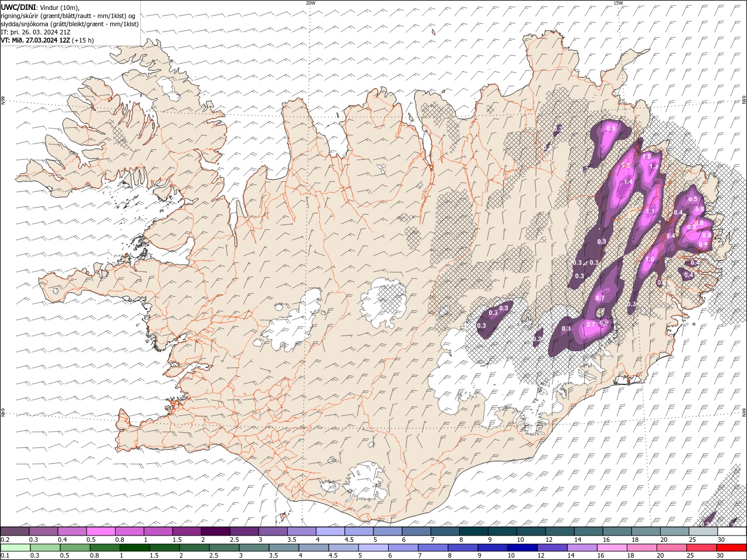This screenshot has height=560, width=747.
Task: Select the darkest purple upper-row swatch labeled 2
Action: pyautogui.click(x=215, y=531)
